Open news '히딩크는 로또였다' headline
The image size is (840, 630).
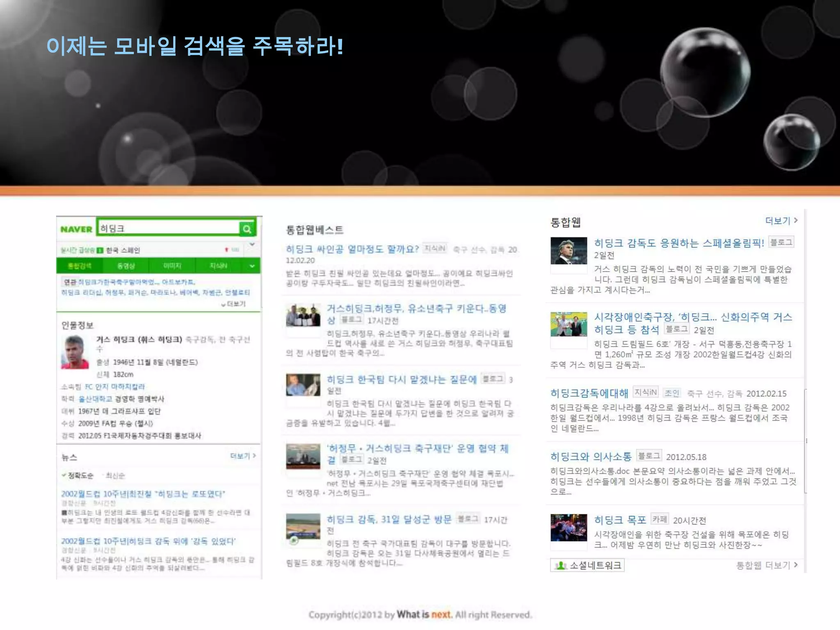143,494
